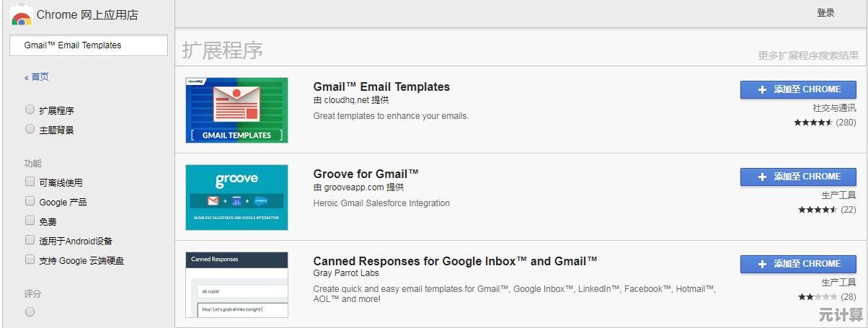
Task: Check 支持 Google 云端硬盘 option
Action: [30, 260]
